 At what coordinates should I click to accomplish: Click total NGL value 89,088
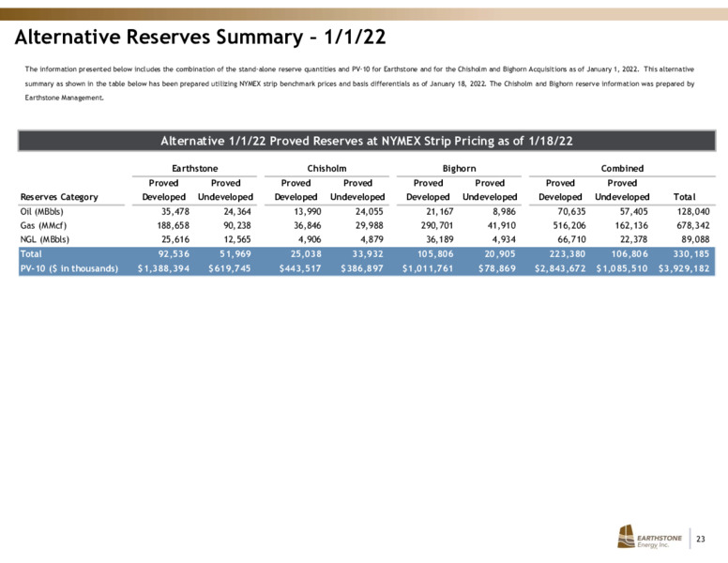pyautogui.click(x=696, y=239)
